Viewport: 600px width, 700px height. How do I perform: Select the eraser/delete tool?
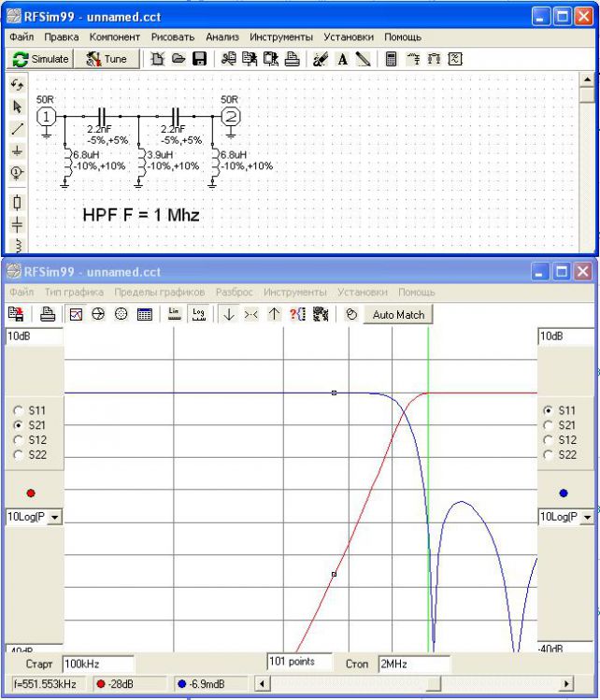point(321,59)
